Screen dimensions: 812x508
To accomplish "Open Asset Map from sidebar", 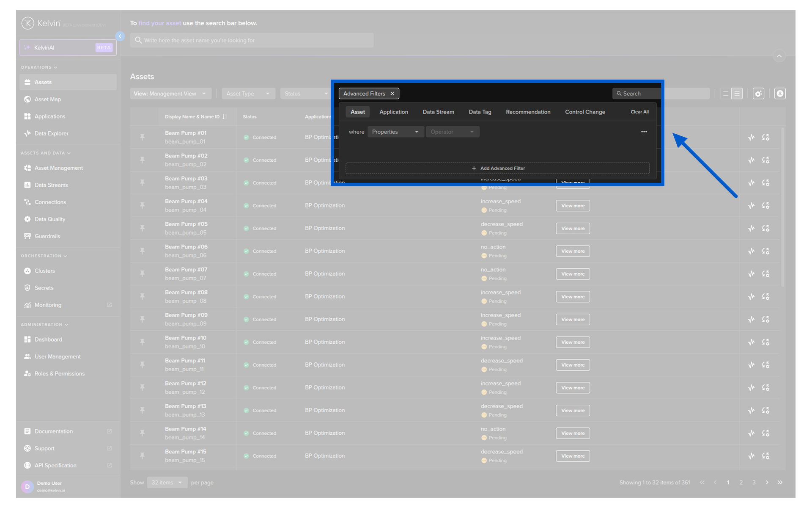I will [x=47, y=99].
